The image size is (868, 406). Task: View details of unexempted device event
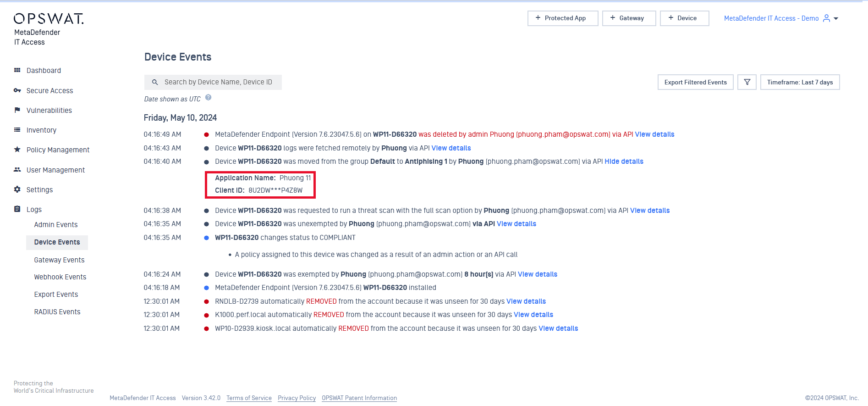coord(516,224)
